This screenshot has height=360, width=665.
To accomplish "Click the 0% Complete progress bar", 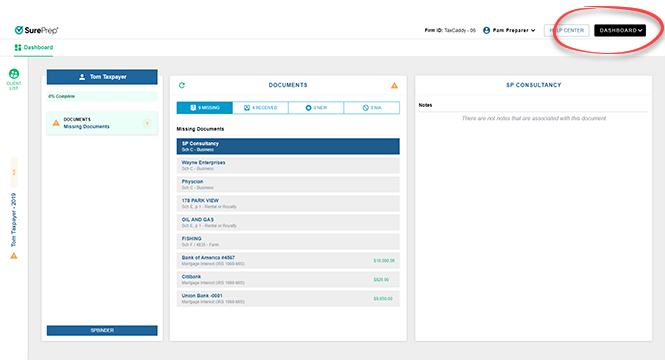I will click(102, 96).
